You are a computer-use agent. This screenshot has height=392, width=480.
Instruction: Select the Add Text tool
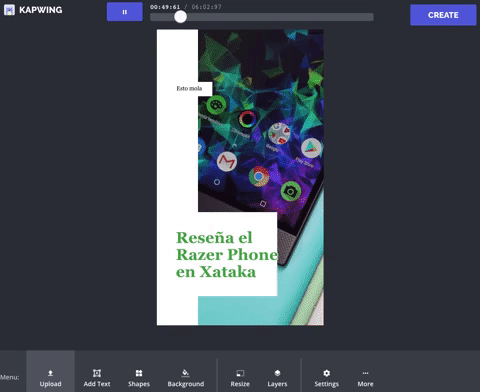pyautogui.click(x=97, y=378)
